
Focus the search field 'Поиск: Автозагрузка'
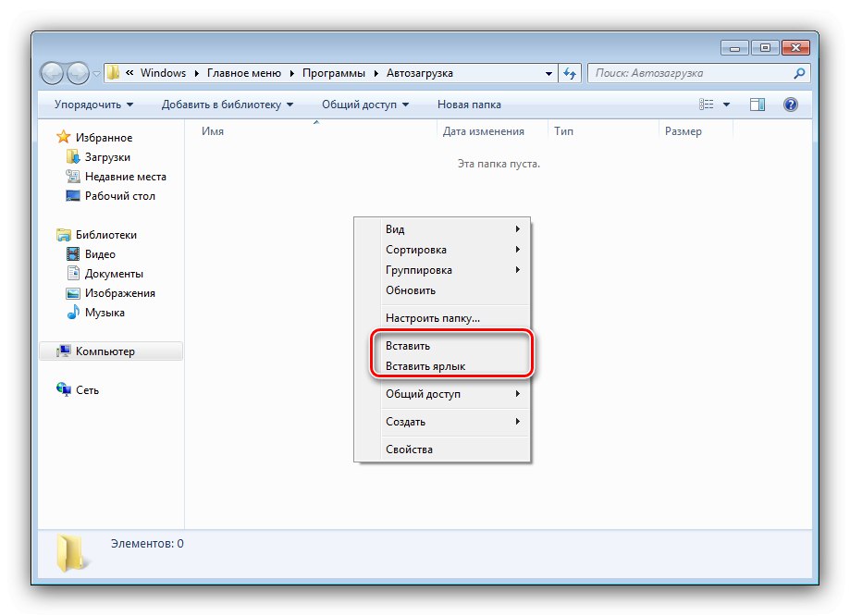point(698,73)
